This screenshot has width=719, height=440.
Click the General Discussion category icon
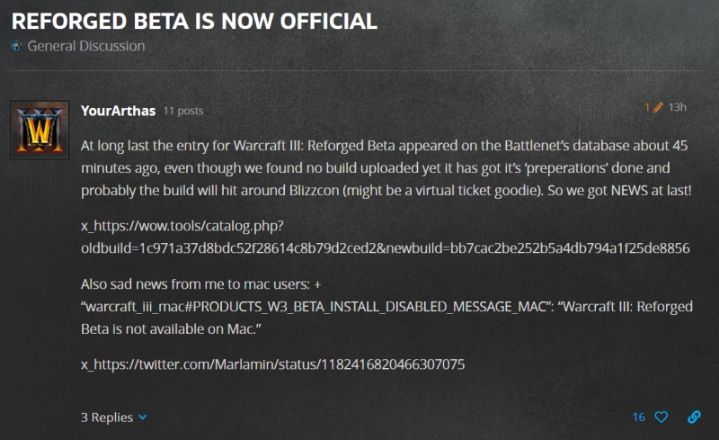(x=16, y=47)
